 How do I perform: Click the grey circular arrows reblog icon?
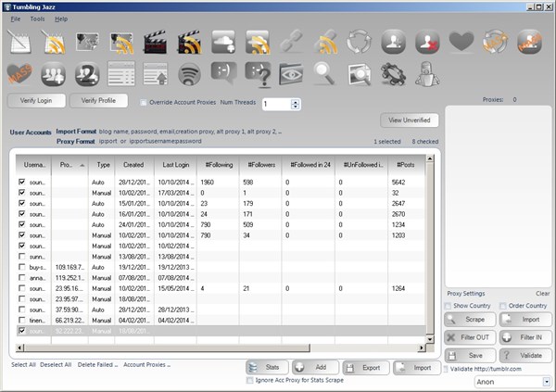click(360, 42)
